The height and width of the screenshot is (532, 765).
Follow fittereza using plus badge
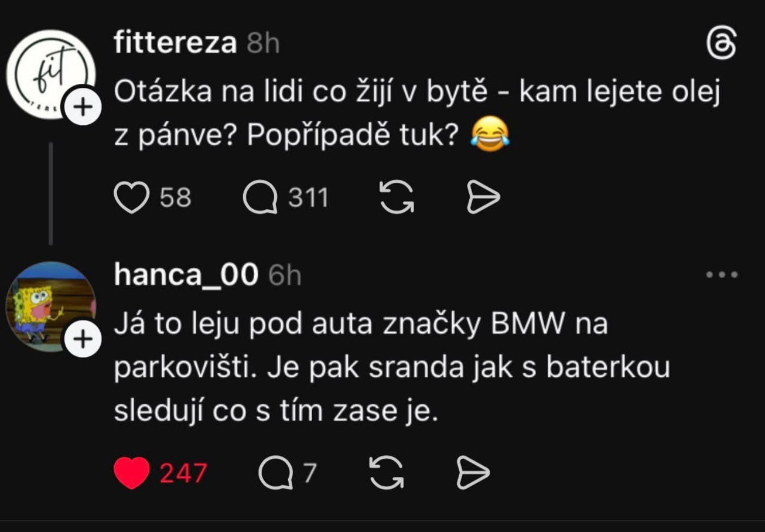(83, 107)
